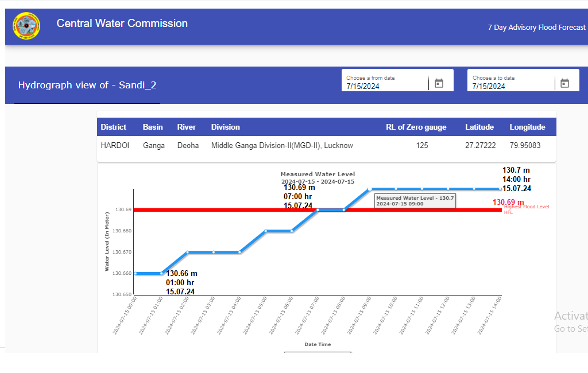Click the 09:00 data point on hydrograph
This screenshot has height=373, width=588.
click(x=370, y=189)
